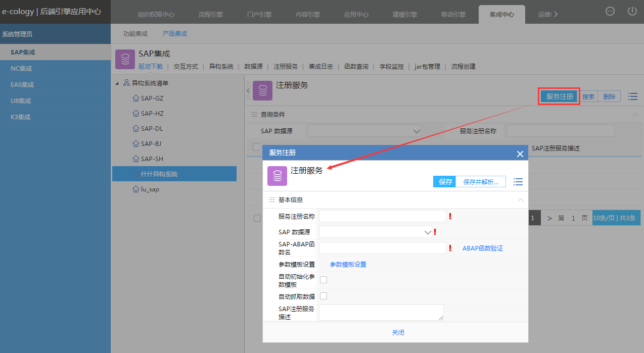Screen dimensions: 644x353
Task: Click the power logout icon
Action: [x=632, y=11]
